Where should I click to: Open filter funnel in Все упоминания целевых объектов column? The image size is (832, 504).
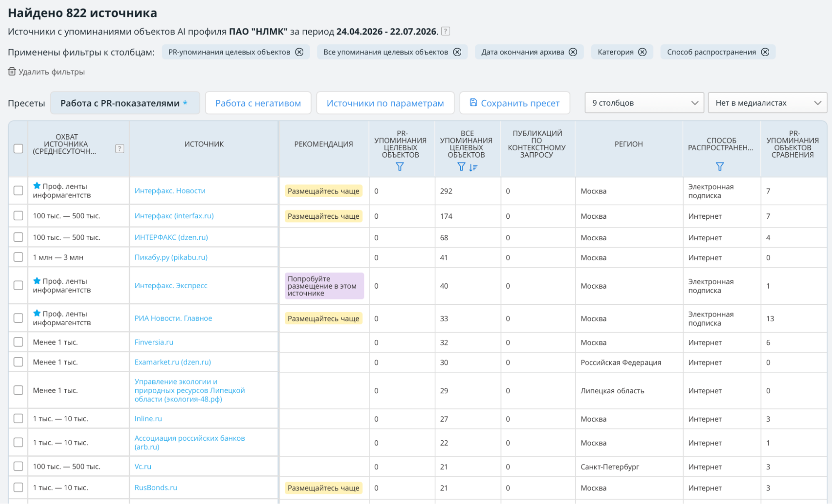(461, 167)
